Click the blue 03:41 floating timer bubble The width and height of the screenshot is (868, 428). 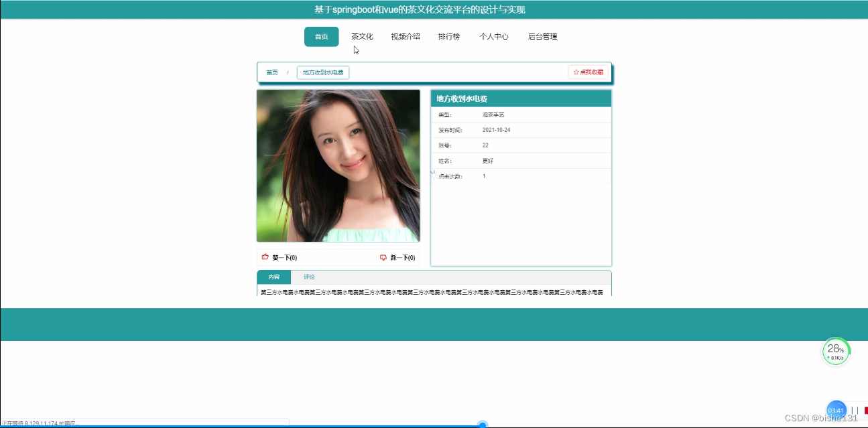pyautogui.click(x=835, y=409)
